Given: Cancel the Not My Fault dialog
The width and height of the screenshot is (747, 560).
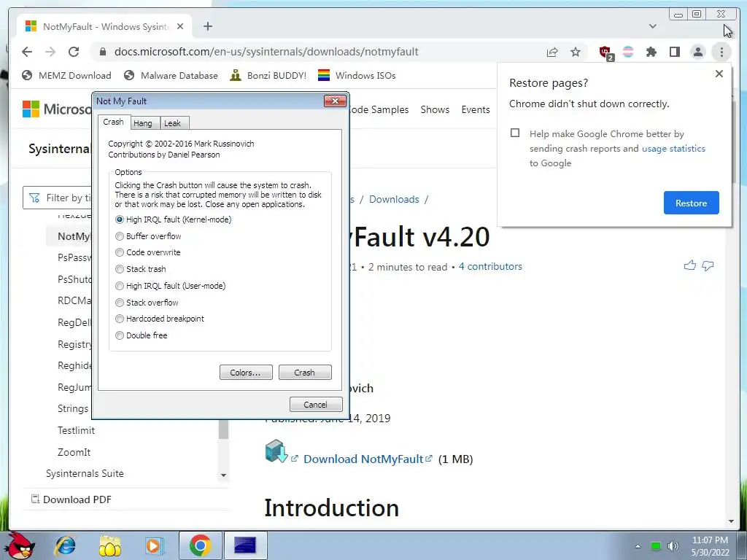Looking at the screenshot, I should [x=316, y=404].
